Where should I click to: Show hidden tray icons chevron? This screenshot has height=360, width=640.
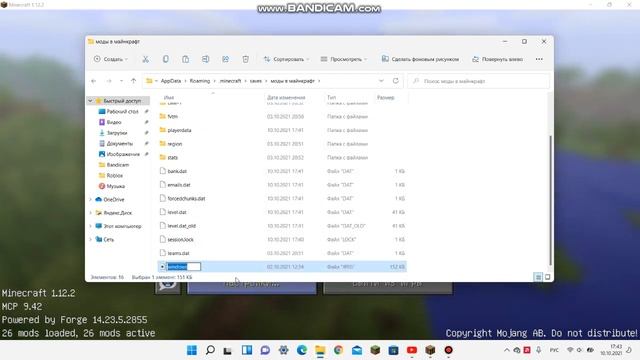507,350
